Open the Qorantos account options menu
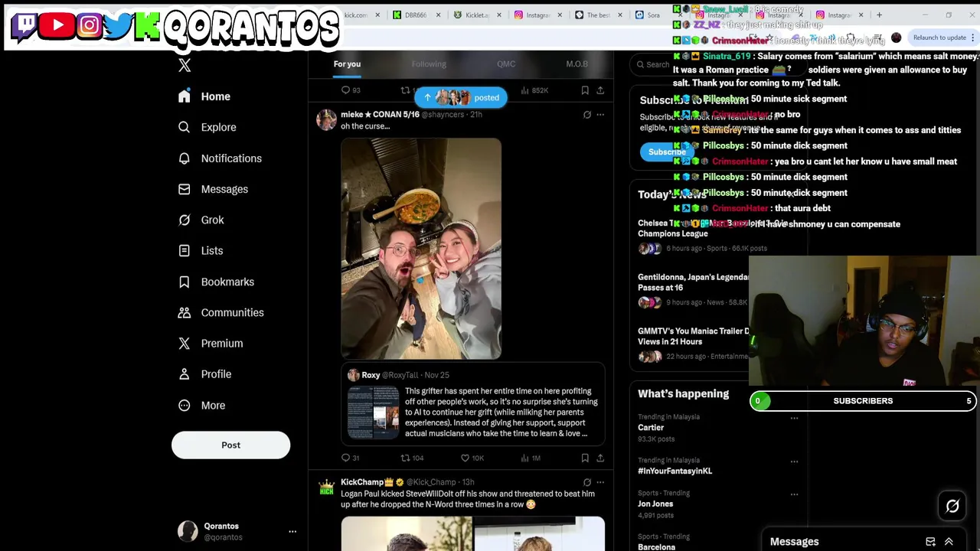980x551 pixels. pos(292,531)
